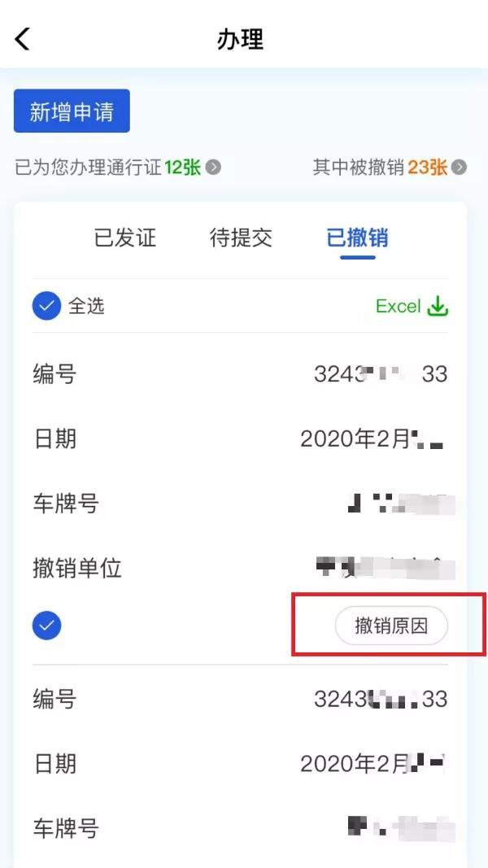This screenshot has height=868, width=488.
Task: Click the green Excel export link
Action: tap(412, 306)
